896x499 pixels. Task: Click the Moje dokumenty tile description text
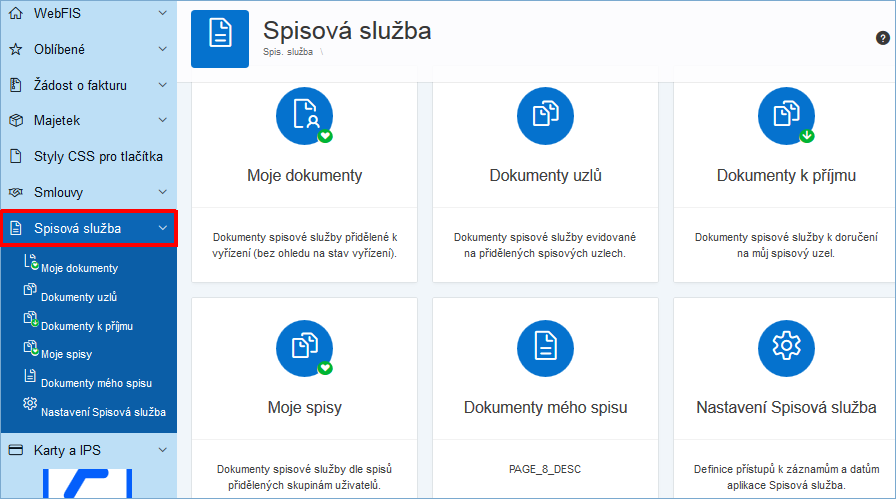coord(305,245)
